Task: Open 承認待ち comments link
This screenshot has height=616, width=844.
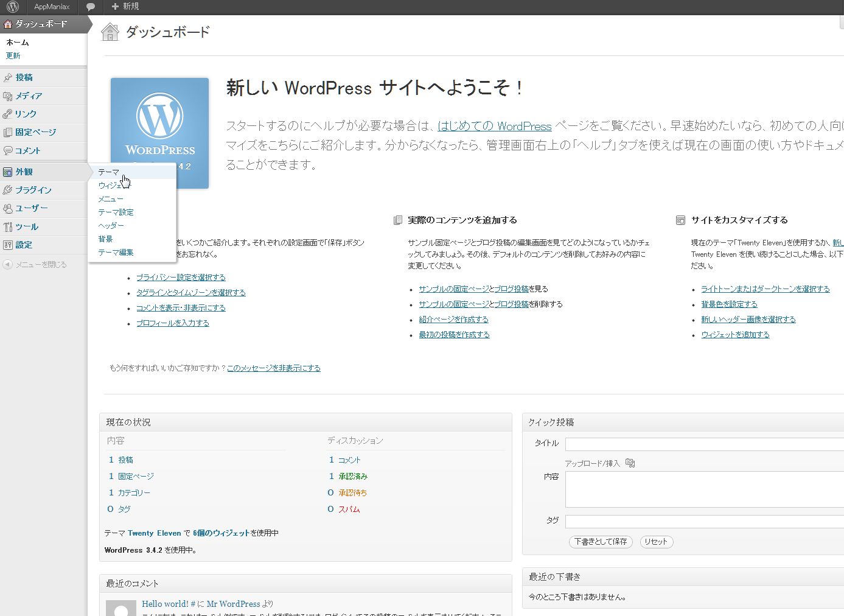Action: tap(353, 492)
